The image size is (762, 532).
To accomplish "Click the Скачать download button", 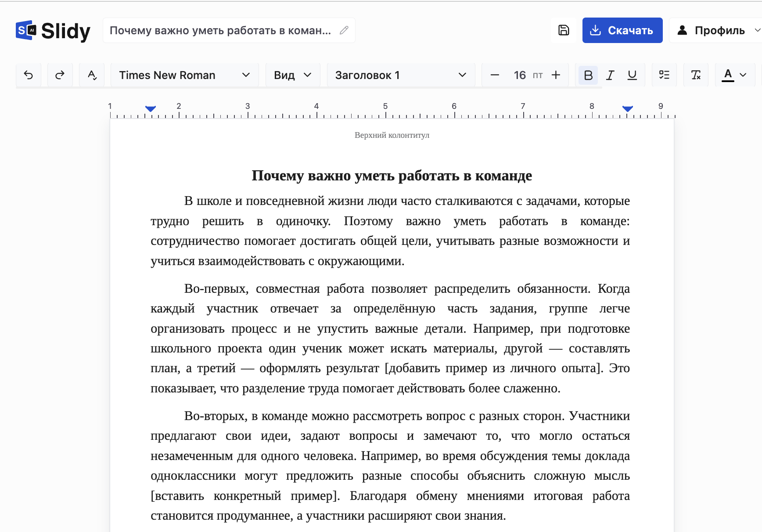I will click(x=622, y=30).
